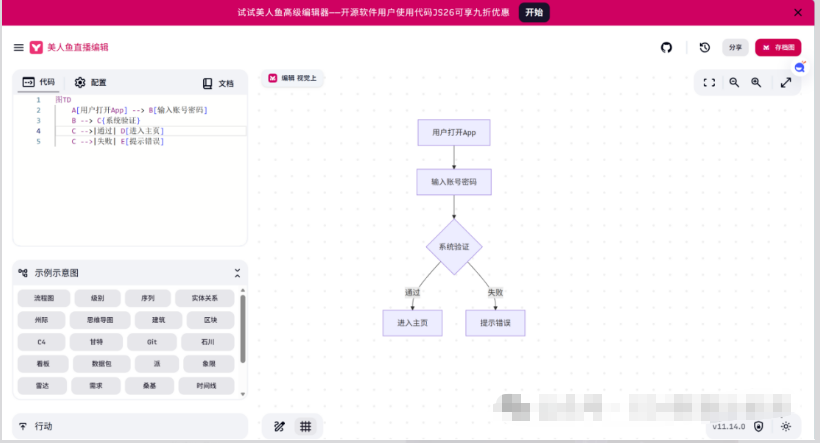Click the 失败 edge label
Viewport: 820px width, 443px height.
495,292
